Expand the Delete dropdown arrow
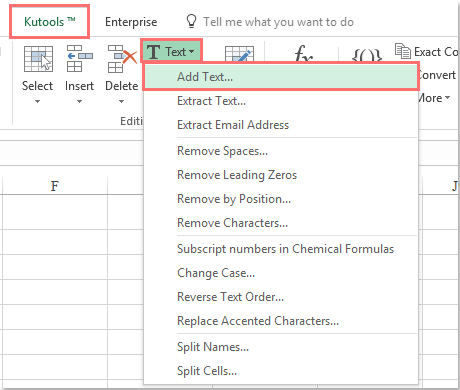This screenshot has height=390, width=460. [121, 101]
